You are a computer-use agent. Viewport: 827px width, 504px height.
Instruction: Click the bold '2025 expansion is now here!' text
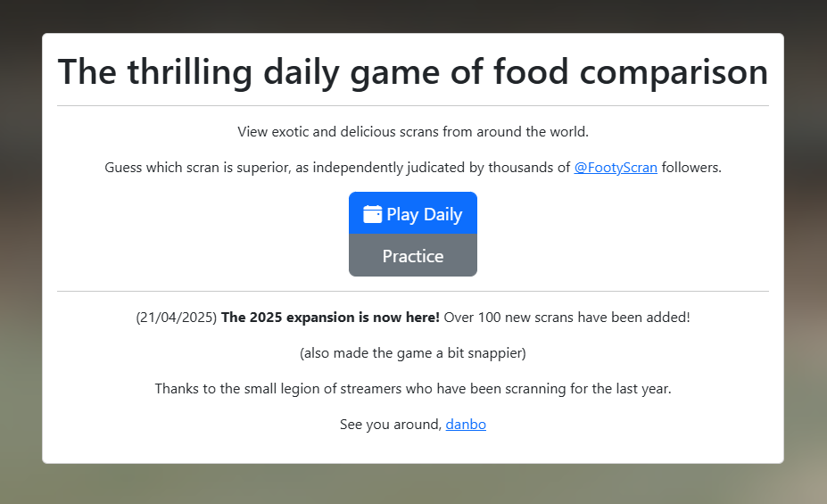pos(330,317)
